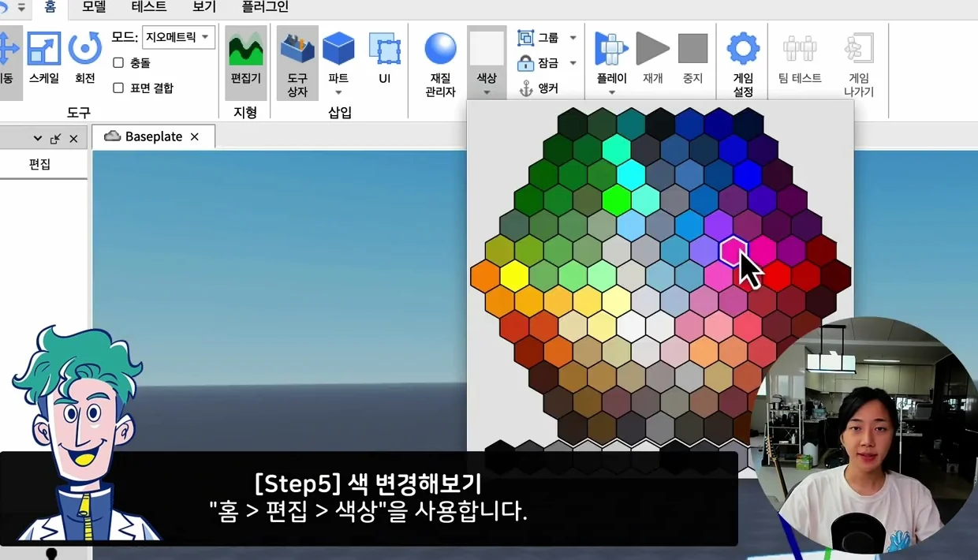The height and width of the screenshot is (560, 978).
Task: Click the Group (그룹) icon
Action: [525, 37]
